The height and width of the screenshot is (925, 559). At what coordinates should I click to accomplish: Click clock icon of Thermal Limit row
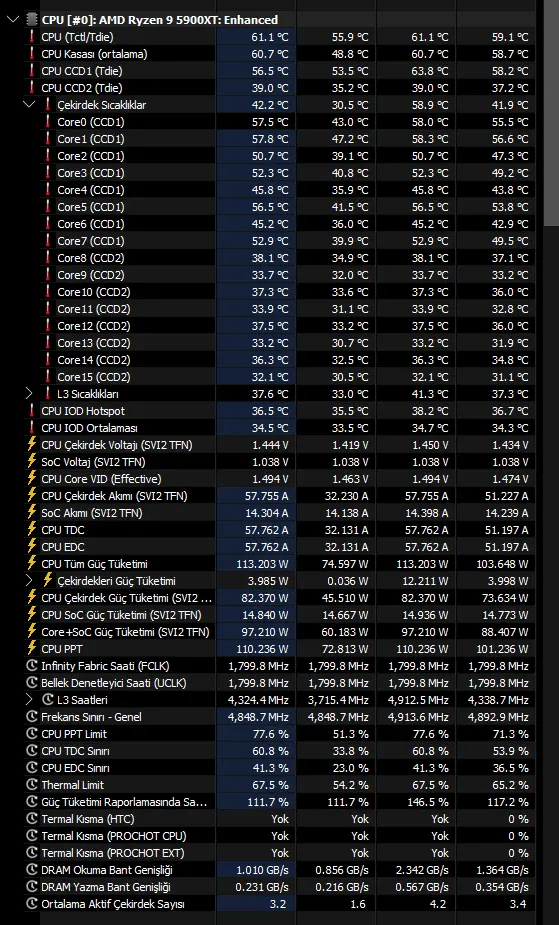[32, 785]
